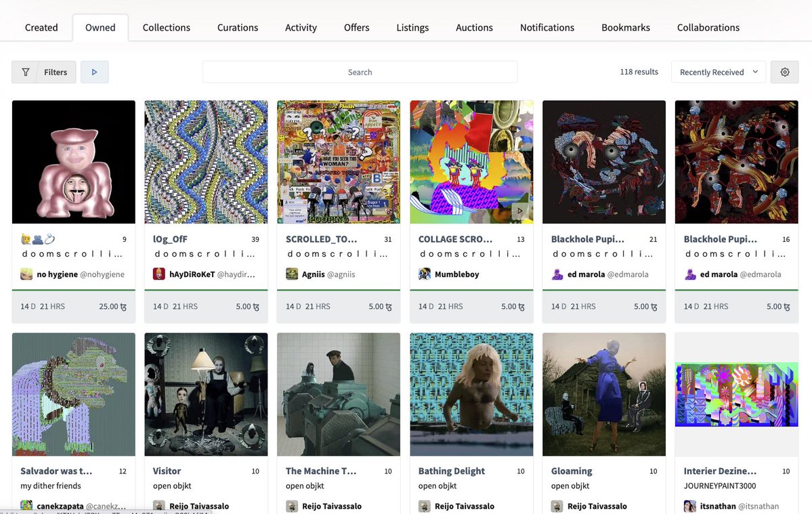Open The Machine T... artwork thumbnail
The width and height of the screenshot is (812, 514).
[339, 394]
